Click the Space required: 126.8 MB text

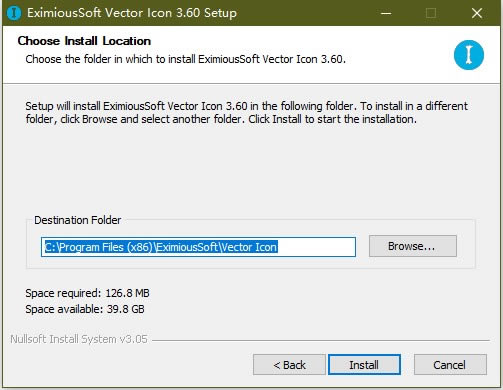pos(87,293)
